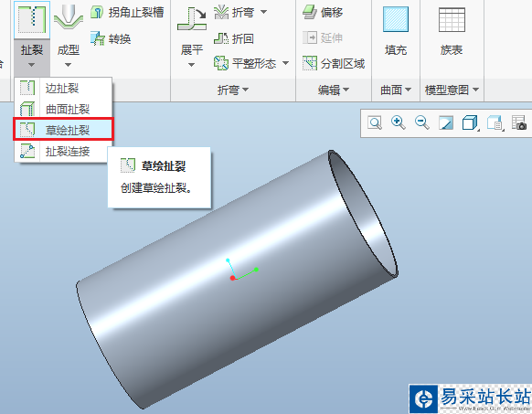Select the 折回 (Bend Back) tool
This screenshot has width=532, height=414.
click(x=234, y=38)
